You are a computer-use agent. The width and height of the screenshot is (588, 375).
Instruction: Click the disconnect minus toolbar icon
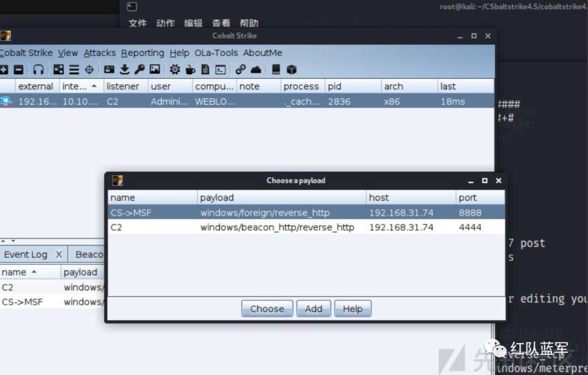tap(19, 69)
